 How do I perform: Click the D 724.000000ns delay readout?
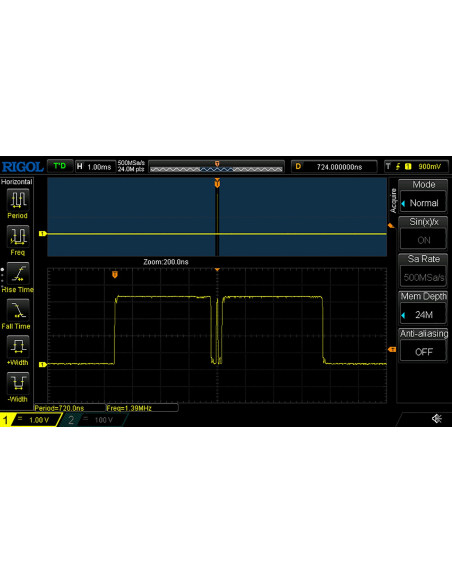[x=334, y=166]
